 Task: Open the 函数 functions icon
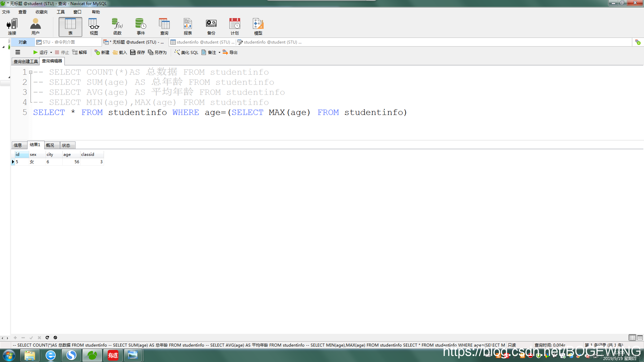[x=117, y=27]
